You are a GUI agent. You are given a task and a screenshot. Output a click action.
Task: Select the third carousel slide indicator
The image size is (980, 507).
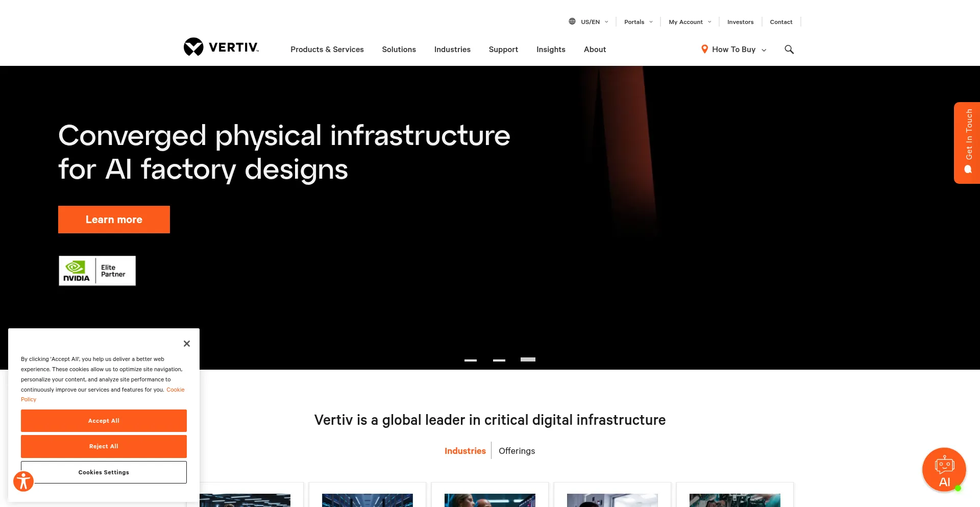(528, 359)
